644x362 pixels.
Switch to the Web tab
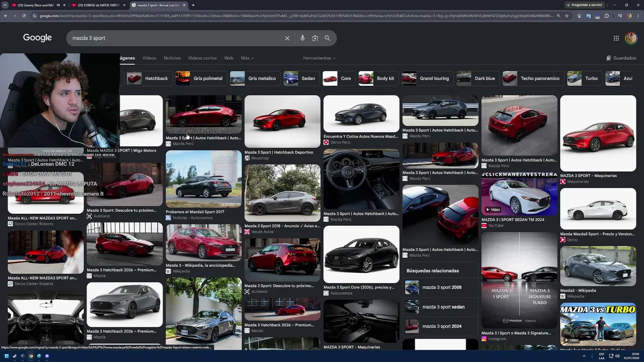pyautogui.click(x=228, y=58)
